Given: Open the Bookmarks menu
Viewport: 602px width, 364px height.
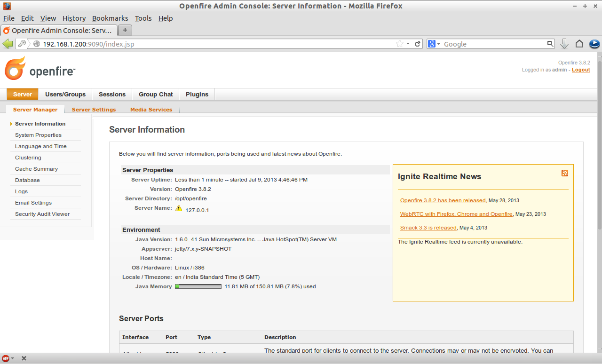Looking at the screenshot, I should pos(110,18).
